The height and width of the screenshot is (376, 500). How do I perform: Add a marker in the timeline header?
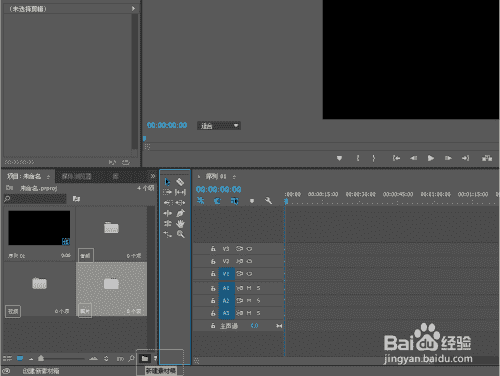pos(252,201)
